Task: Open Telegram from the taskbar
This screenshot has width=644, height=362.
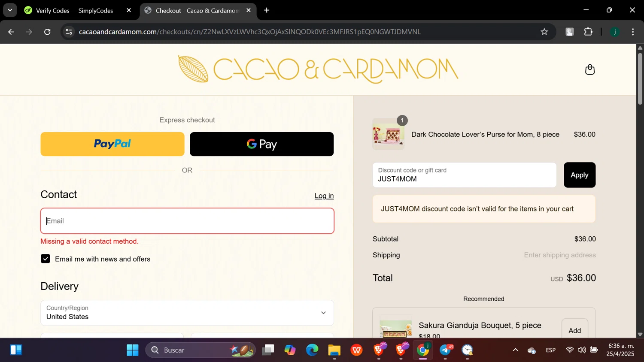Action: coord(445,350)
